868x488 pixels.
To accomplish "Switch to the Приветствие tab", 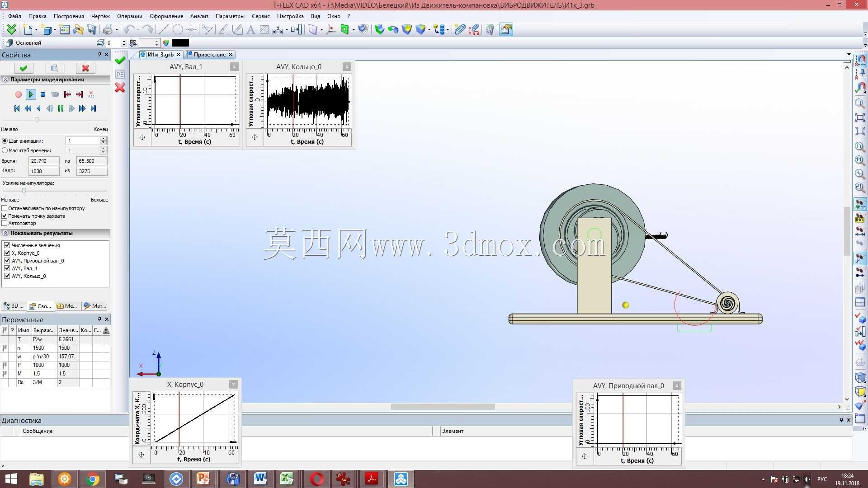I will coord(209,55).
